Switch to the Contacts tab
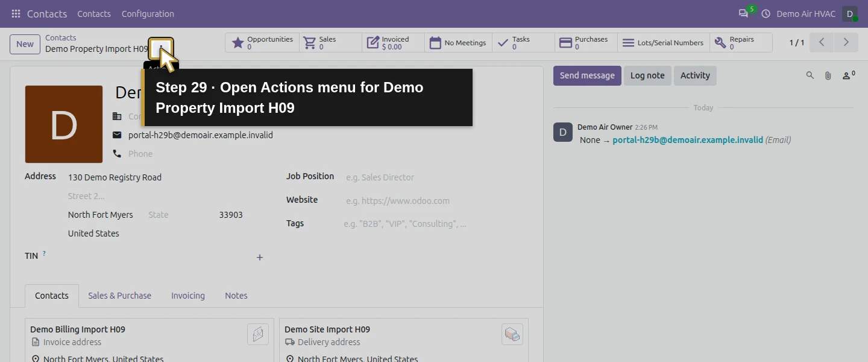Image resolution: width=868 pixels, height=362 pixels. point(52,296)
